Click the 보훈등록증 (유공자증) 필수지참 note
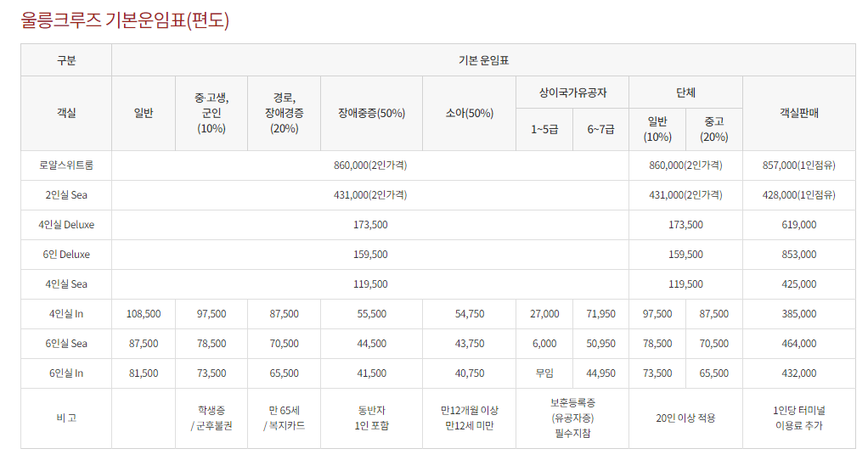Viewport: 868px width, 460px height. 572,418
